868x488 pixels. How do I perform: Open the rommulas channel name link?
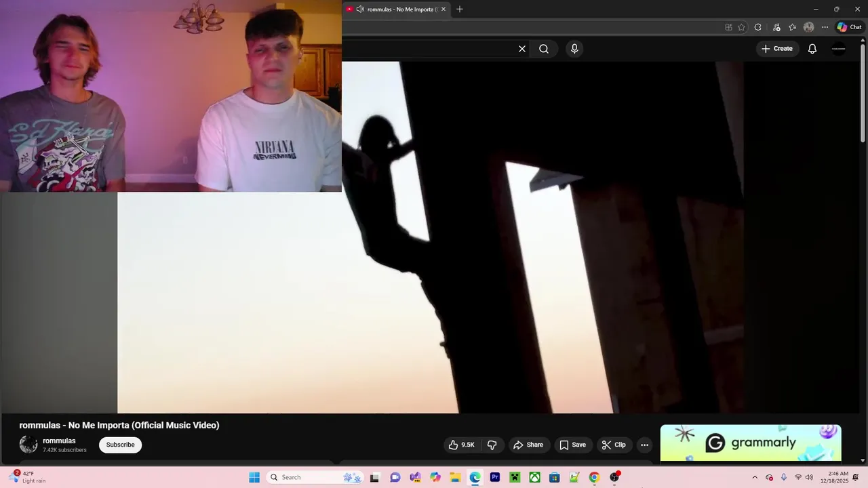pos(59,441)
